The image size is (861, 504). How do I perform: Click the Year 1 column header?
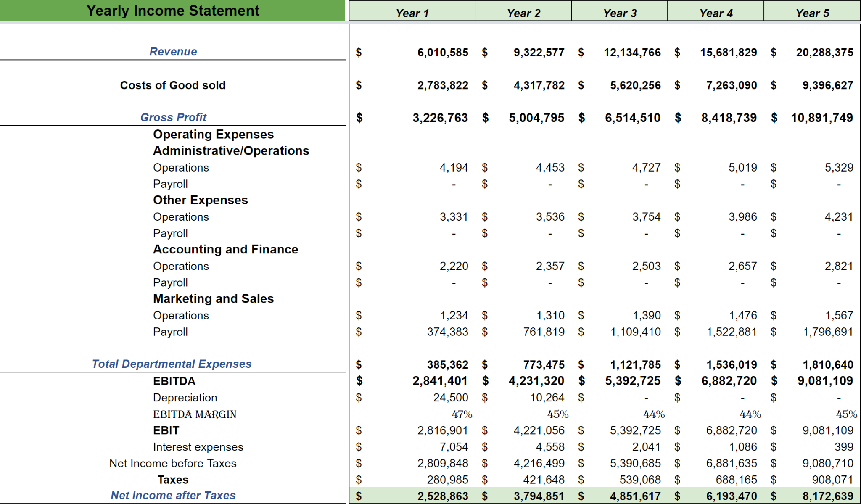[x=412, y=11]
